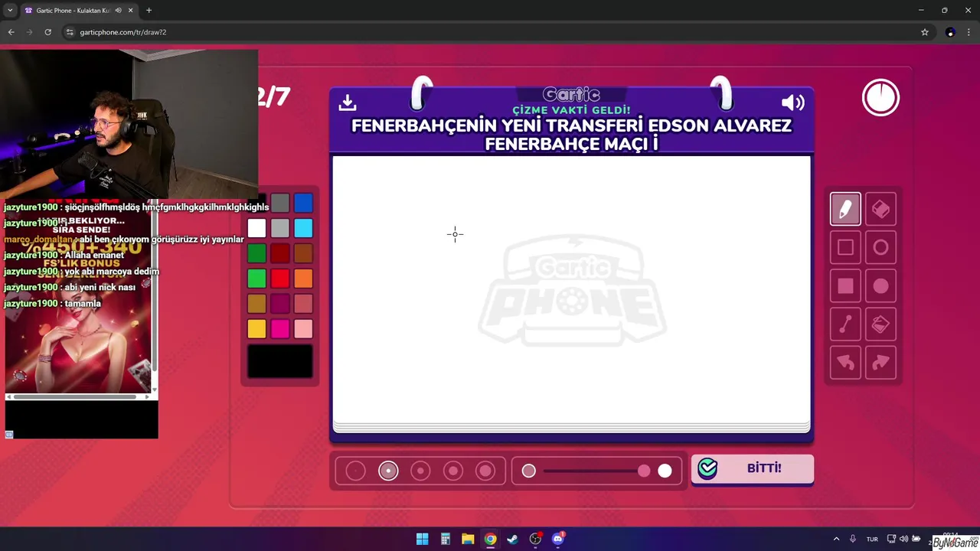This screenshot has height=551, width=980.
Task: Pick the orange color swatch
Action: (303, 279)
